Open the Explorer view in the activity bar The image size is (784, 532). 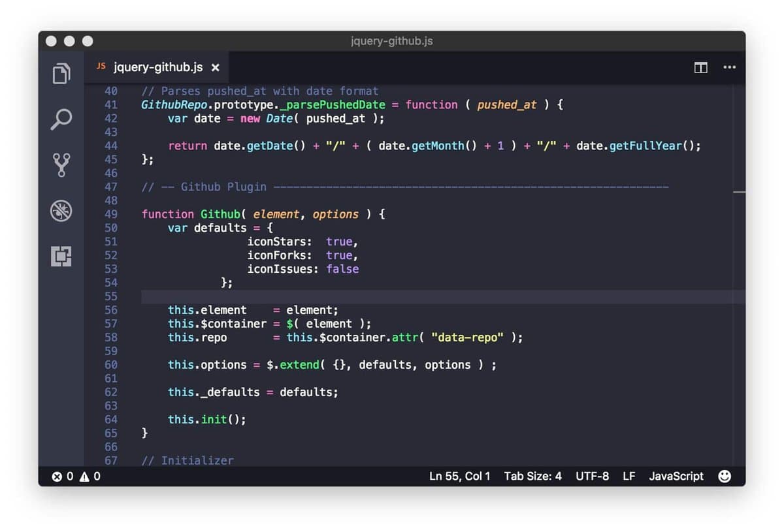pos(61,74)
